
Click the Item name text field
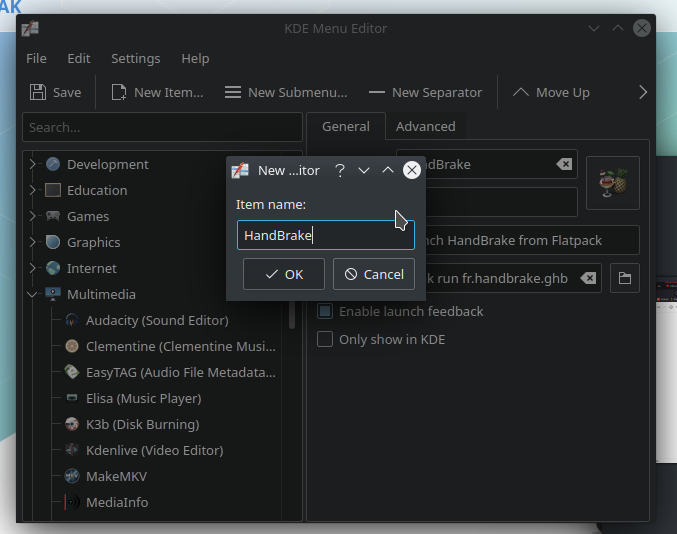click(326, 235)
